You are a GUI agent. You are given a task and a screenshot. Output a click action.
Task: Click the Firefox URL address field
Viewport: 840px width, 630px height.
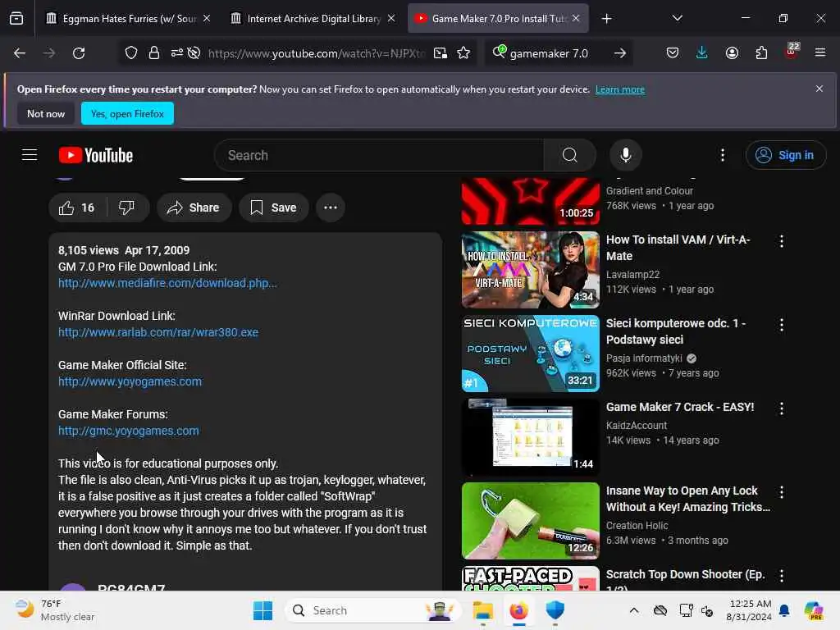pyautogui.click(x=316, y=53)
